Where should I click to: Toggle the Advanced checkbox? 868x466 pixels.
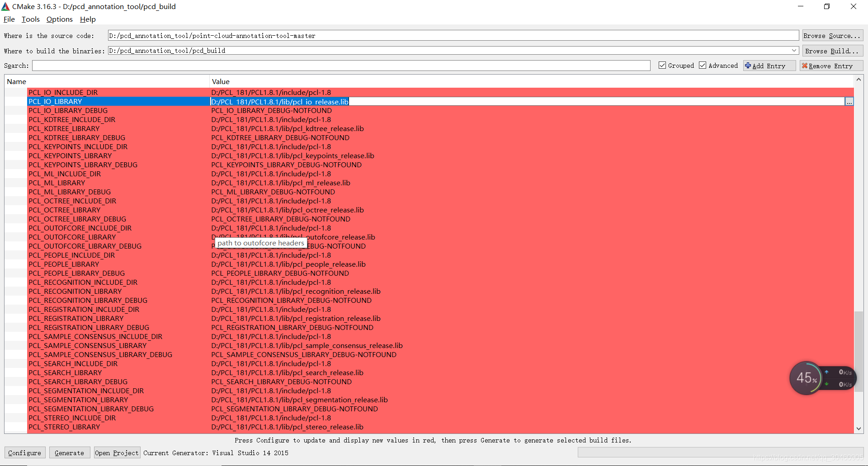[x=703, y=66]
